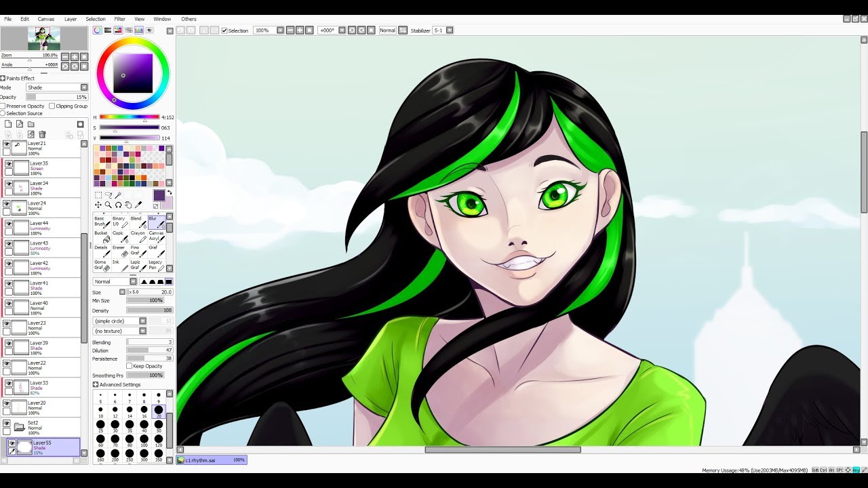Open the Stabilizer S-1 dropdown
This screenshot has width=868, height=488.
pyautogui.click(x=443, y=30)
